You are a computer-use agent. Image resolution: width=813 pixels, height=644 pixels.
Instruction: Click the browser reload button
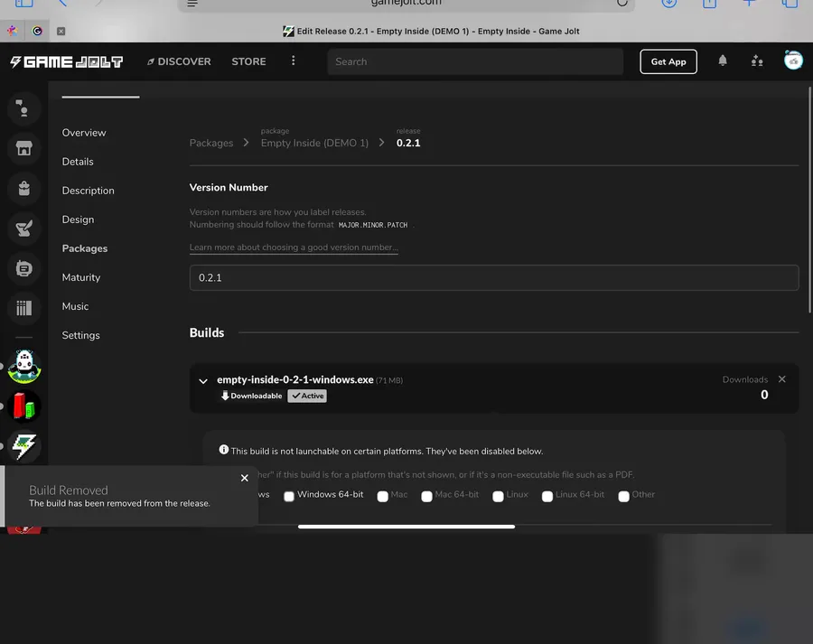click(622, 3)
